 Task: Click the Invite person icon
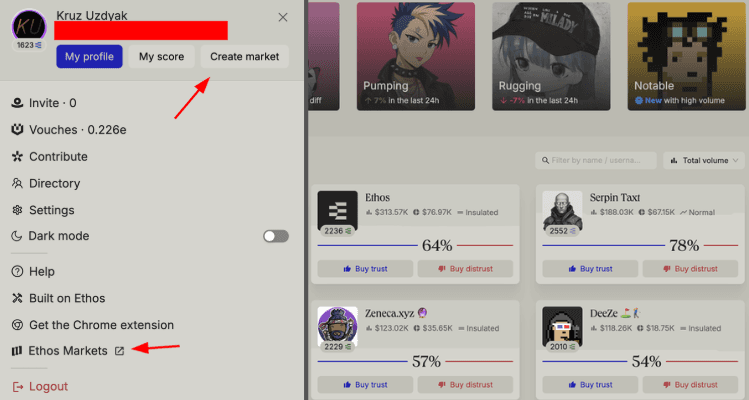(17, 103)
